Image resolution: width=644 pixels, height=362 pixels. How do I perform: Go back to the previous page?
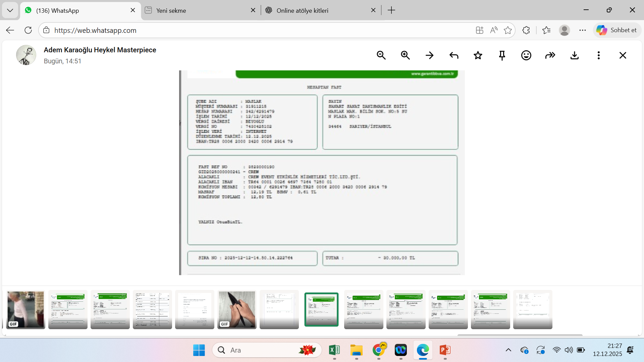coord(10,30)
